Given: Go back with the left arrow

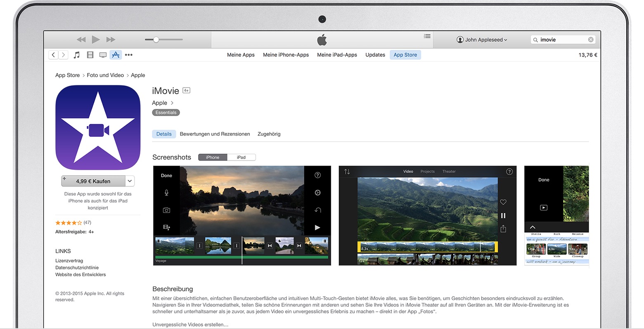Looking at the screenshot, I should [53, 55].
